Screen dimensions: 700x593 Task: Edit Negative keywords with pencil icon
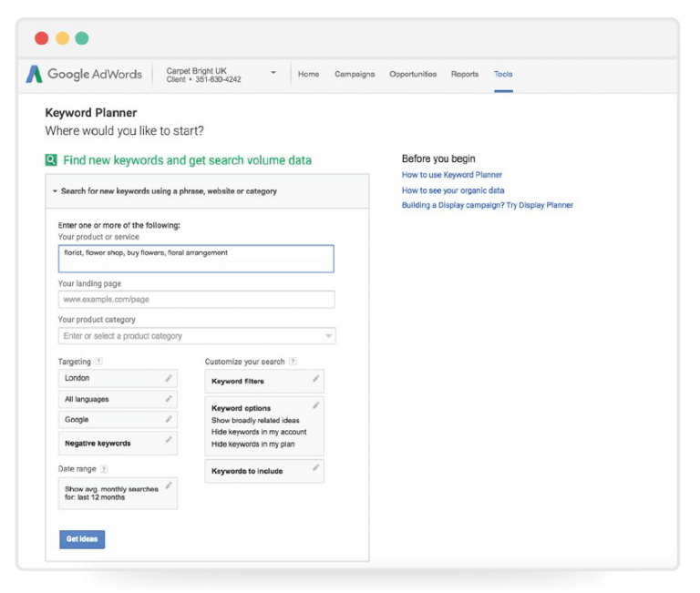169,439
